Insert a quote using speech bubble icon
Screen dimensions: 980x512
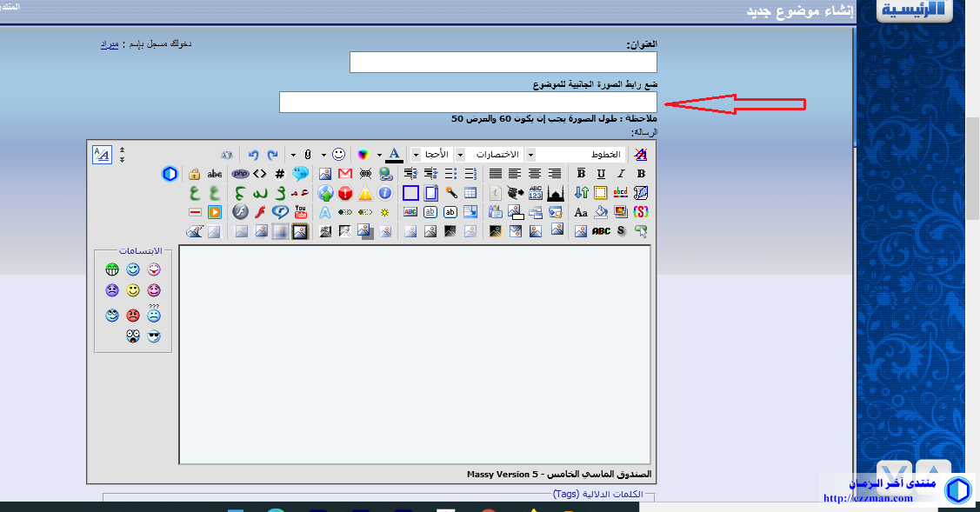coord(300,174)
